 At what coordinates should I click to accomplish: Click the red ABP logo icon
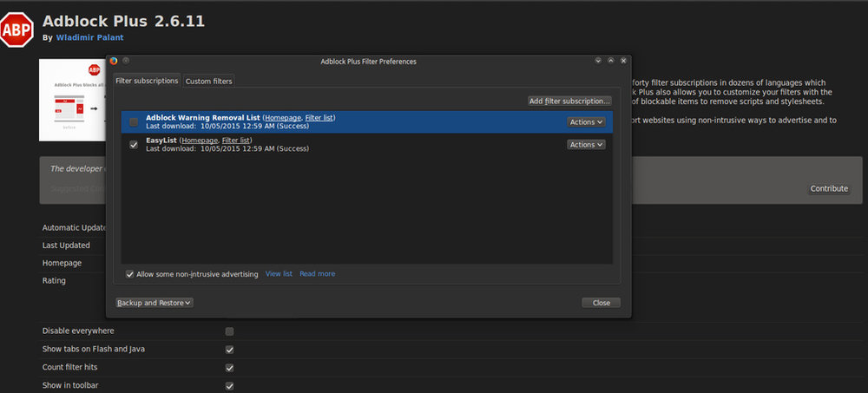point(16,29)
